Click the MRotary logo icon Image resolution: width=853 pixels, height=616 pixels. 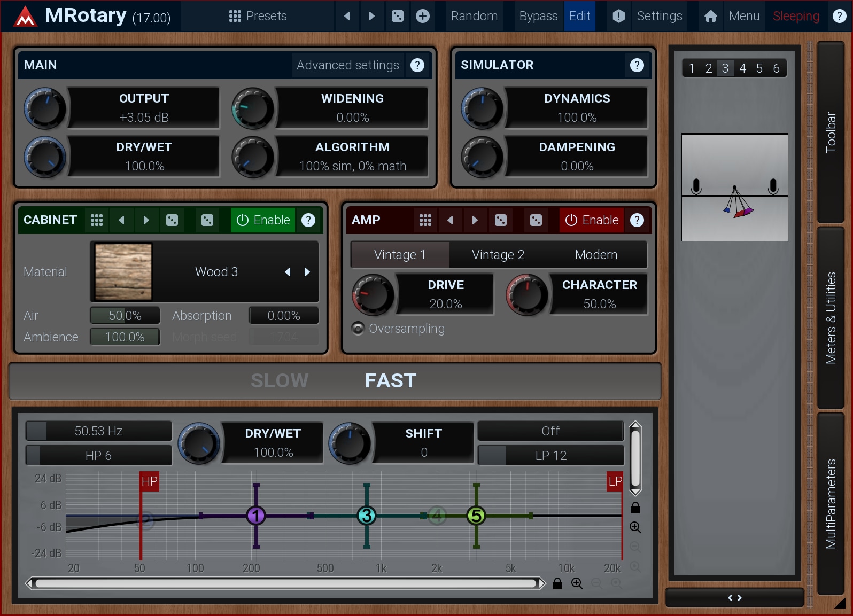point(25,16)
